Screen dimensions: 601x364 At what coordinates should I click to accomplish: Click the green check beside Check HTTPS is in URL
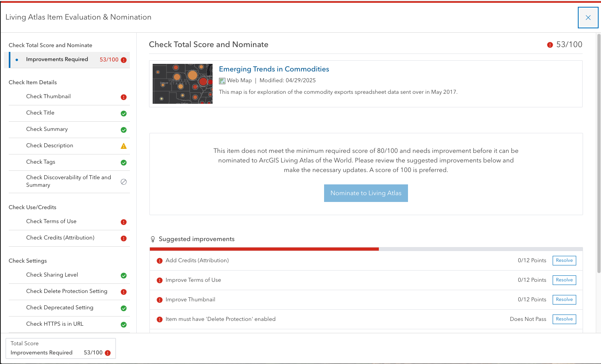point(123,324)
